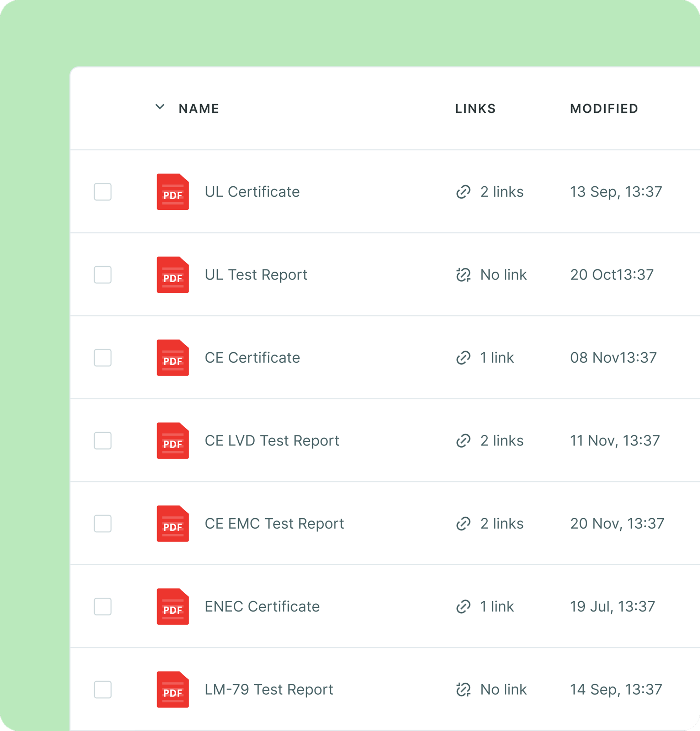Click "2 links" for CE EMC Test Report
This screenshot has width=700, height=731.
[502, 524]
